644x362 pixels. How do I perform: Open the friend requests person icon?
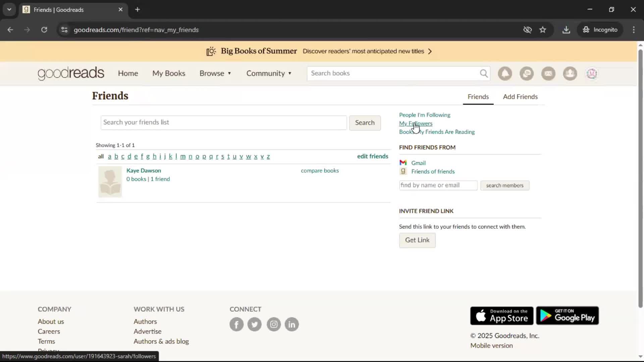(x=570, y=73)
